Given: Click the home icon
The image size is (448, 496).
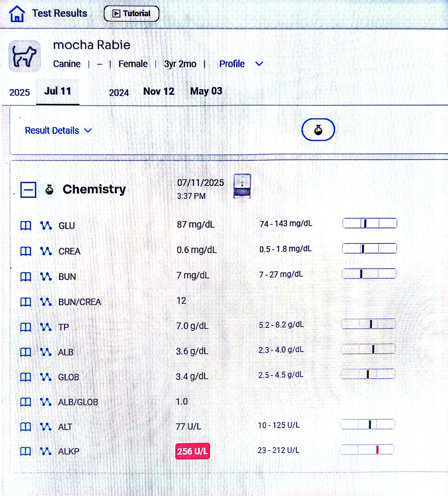Looking at the screenshot, I should [17, 14].
